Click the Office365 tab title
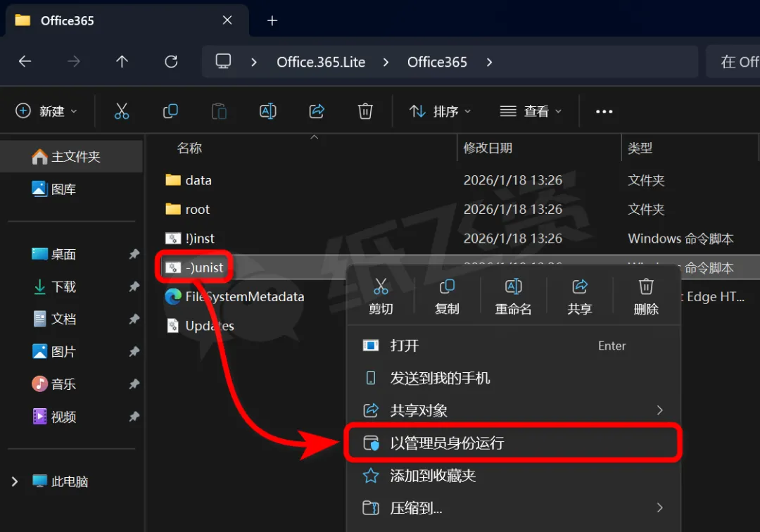This screenshot has height=532, width=760. (67, 20)
